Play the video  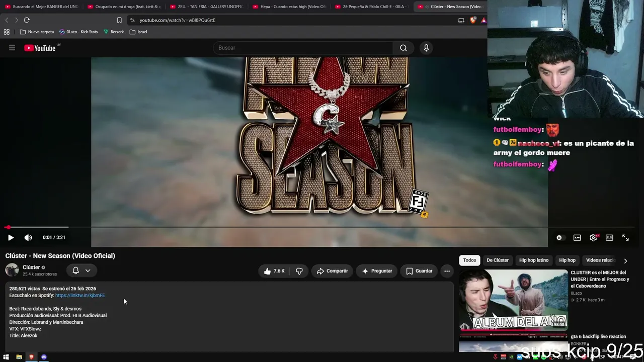11,237
